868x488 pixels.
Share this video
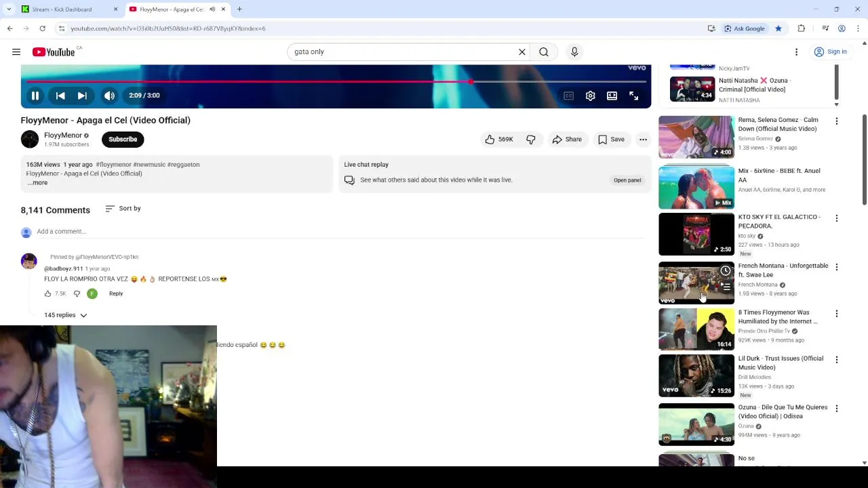(567, 139)
